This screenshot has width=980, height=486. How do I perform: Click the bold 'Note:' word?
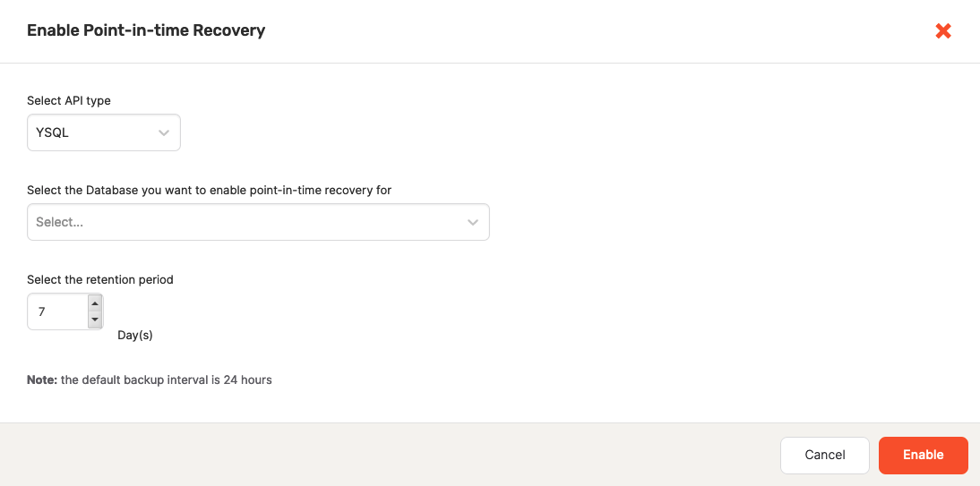(x=41, y=379)
